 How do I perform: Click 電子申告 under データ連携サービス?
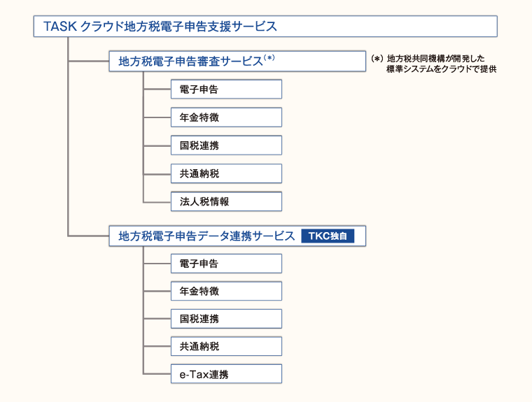pos(226,264)
